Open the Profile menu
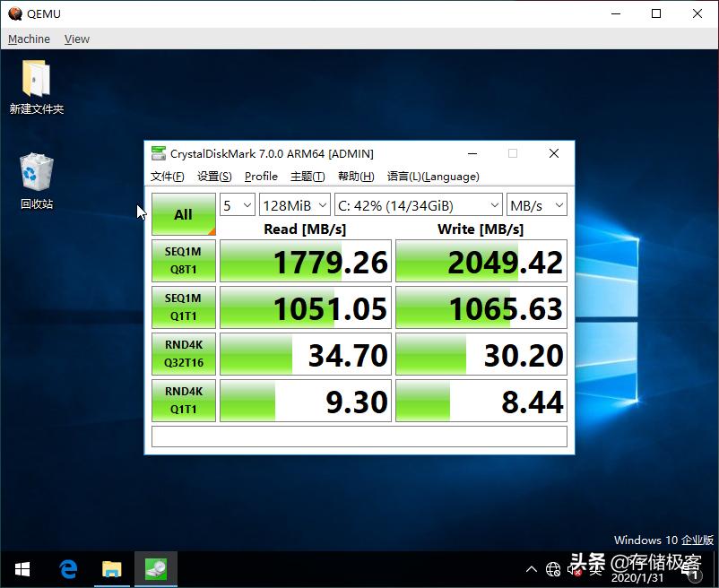 tap(261, 177)
